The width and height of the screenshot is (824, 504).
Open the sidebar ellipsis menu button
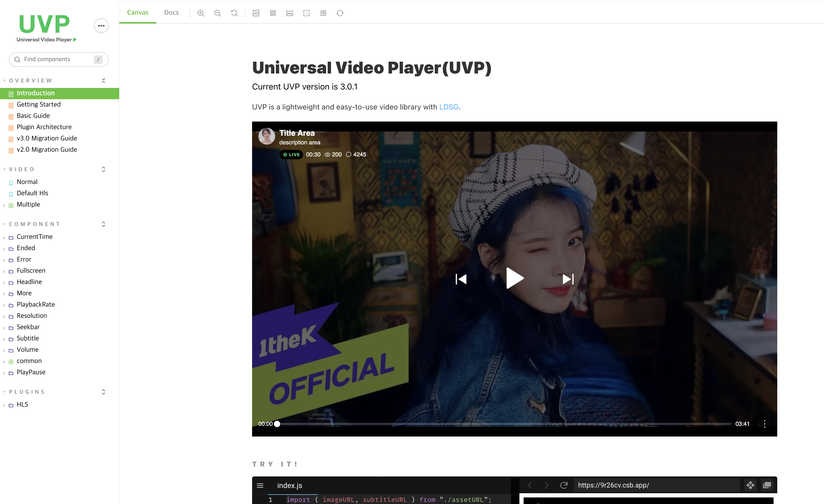101,26
